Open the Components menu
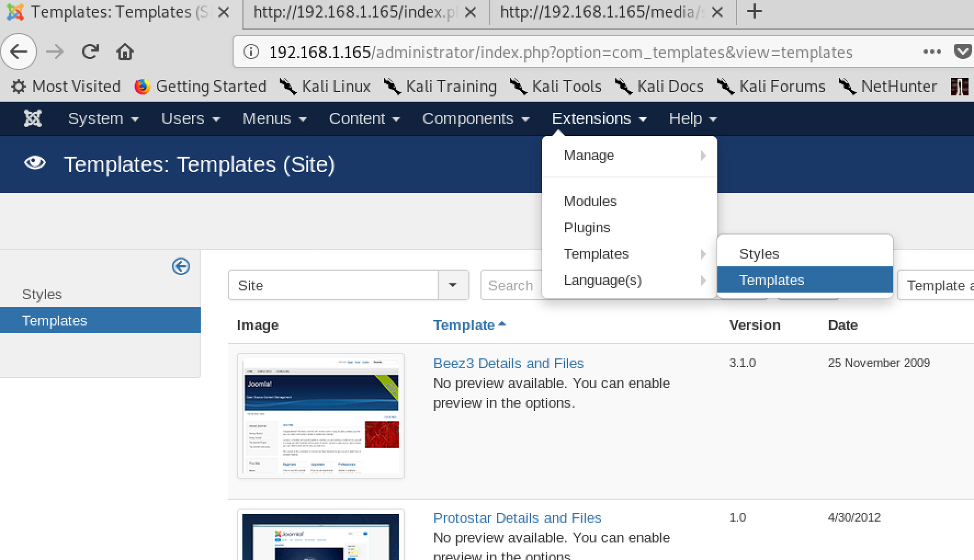The width and height of the screenshot is (974, 560). (475, 118)
